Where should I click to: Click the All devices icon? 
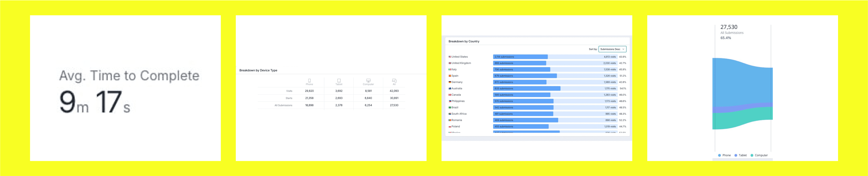[x=394, y=80]
